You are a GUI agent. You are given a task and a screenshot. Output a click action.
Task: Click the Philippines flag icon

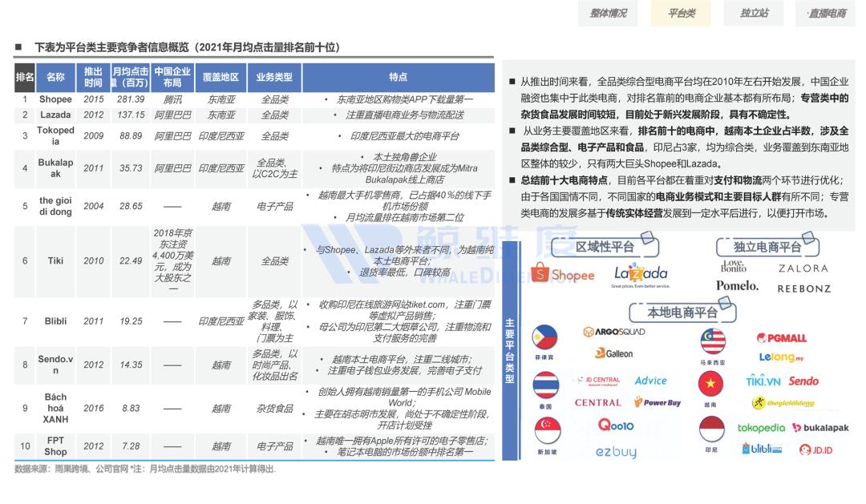544,337
